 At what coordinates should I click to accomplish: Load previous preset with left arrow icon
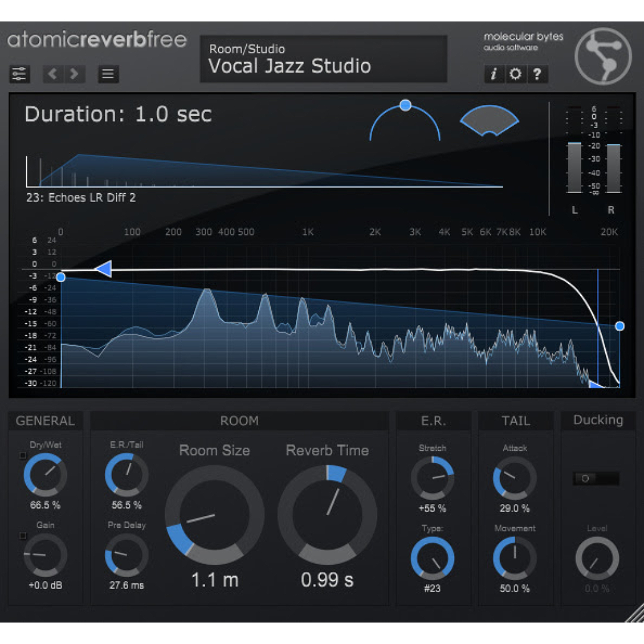point(52,74)
